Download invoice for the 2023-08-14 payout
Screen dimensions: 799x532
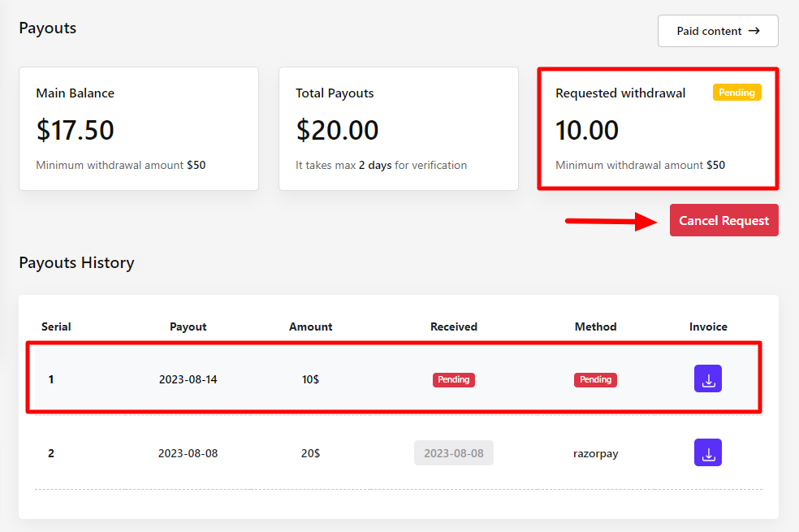(x=707, y=379)
